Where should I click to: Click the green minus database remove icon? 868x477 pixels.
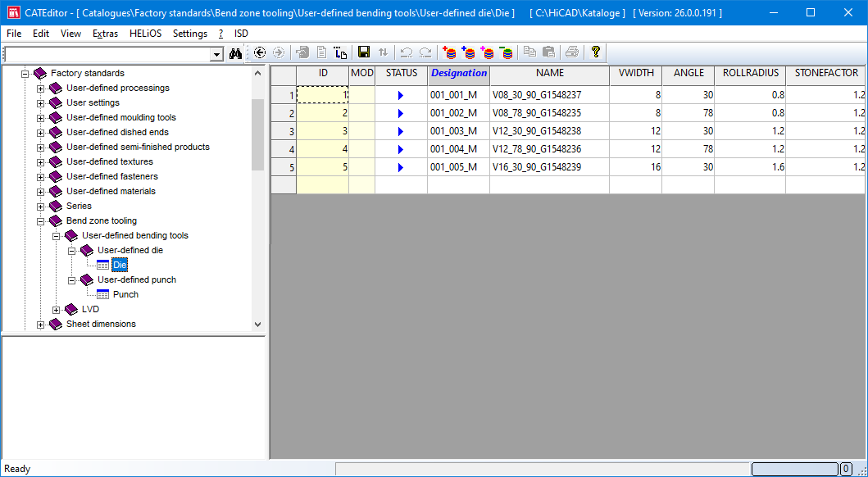(506, 52)
